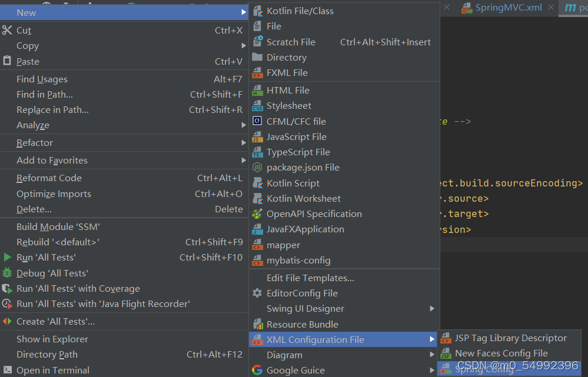
Task: Select Directory Path menu entry
Action: (124, 355)
